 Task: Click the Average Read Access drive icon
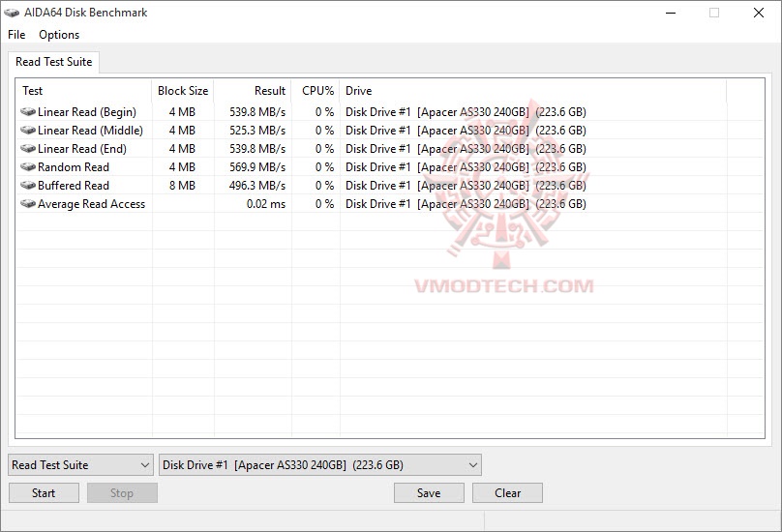pos(28,204)
